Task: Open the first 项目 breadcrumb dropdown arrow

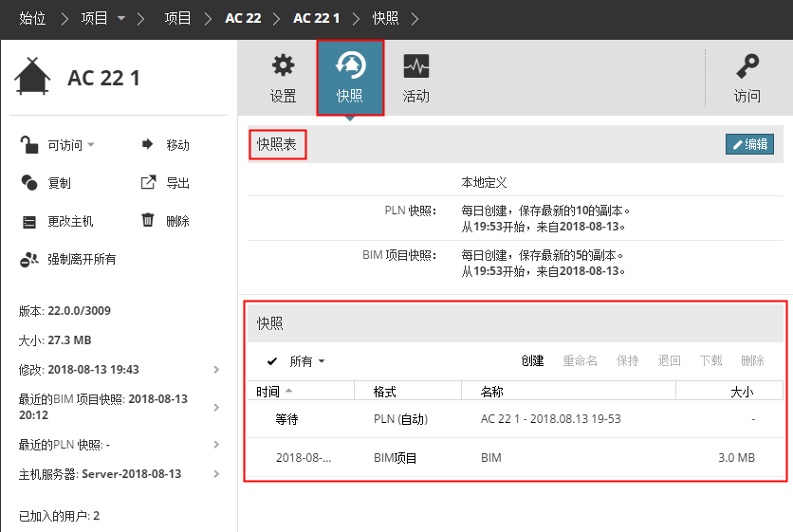Action: (x=121, y=18)
